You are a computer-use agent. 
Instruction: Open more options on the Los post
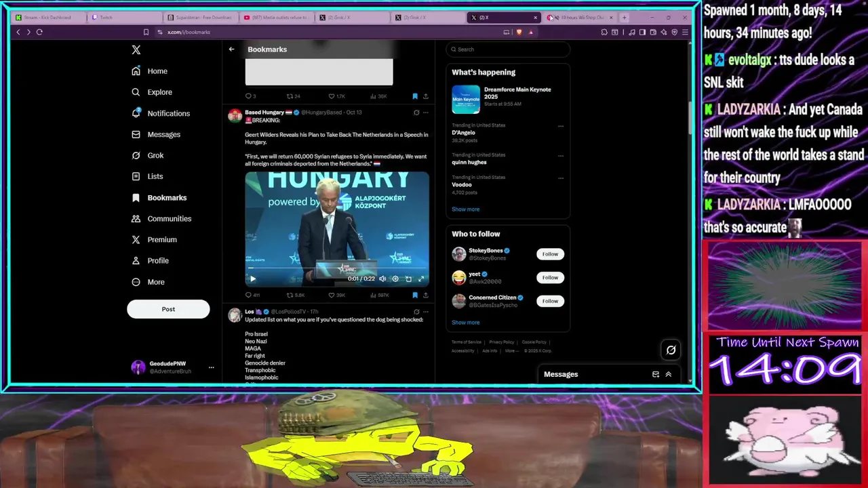[426, 312]
